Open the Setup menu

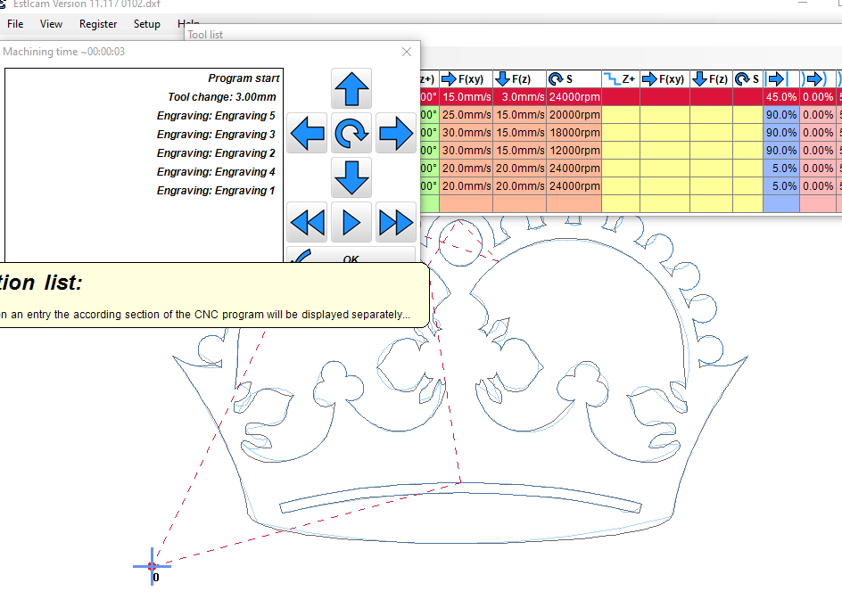click(146, 23)
